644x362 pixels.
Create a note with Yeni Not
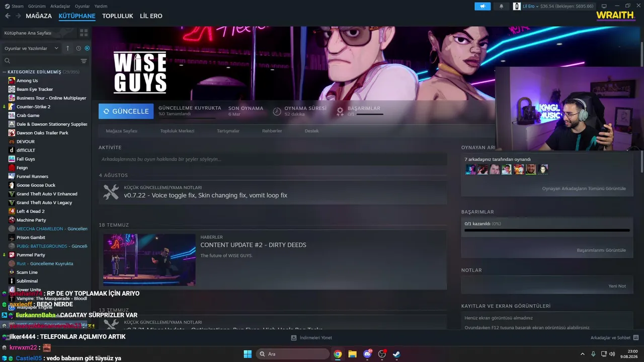click(x=617, y=286)
